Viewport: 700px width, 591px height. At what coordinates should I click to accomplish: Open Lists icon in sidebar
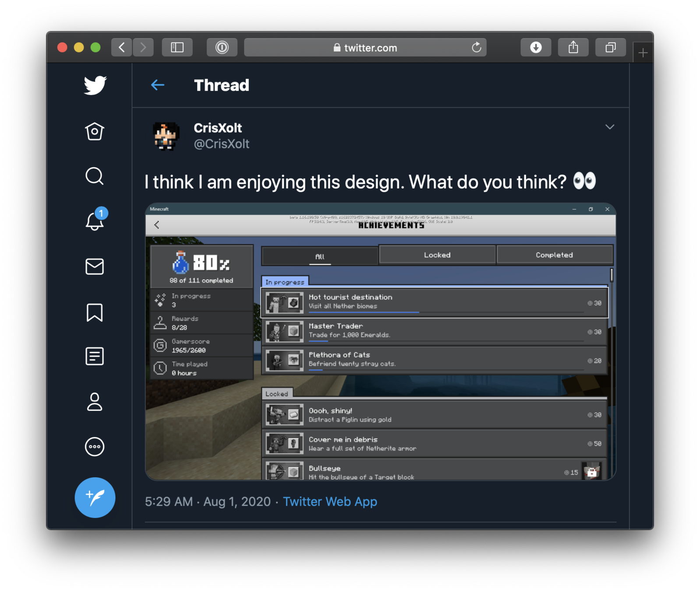point(95,356)
